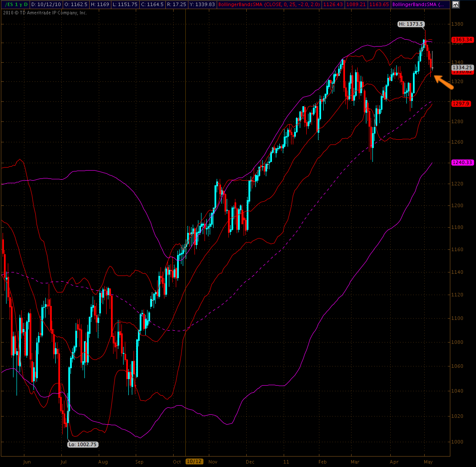Click the 10/12 date marker on time axis
Viewport: 476px width, 467px height.
[194, 461]
